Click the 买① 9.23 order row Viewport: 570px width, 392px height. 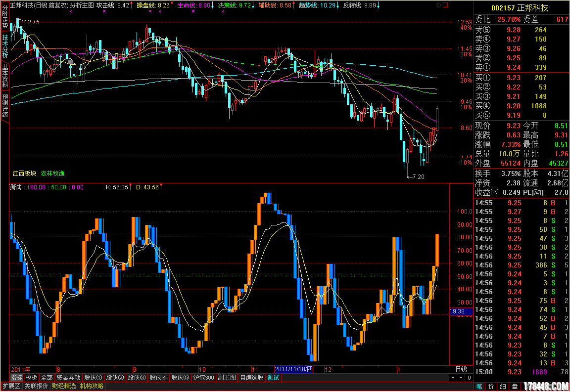click(522, 78)
